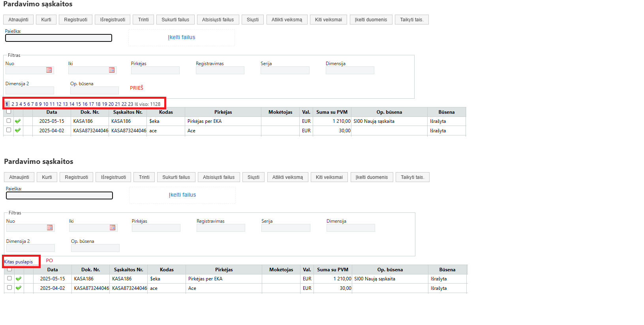The image size is (644, 325).
Task: Toggle select-all header checkbox in PRIEŠ table
Action: click(x=9, y=111)
